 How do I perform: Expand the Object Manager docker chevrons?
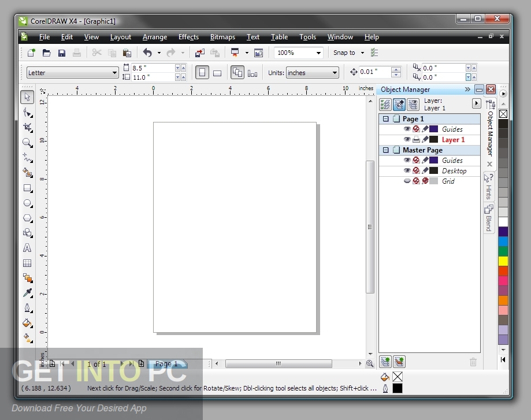click(x=467, y=90)
